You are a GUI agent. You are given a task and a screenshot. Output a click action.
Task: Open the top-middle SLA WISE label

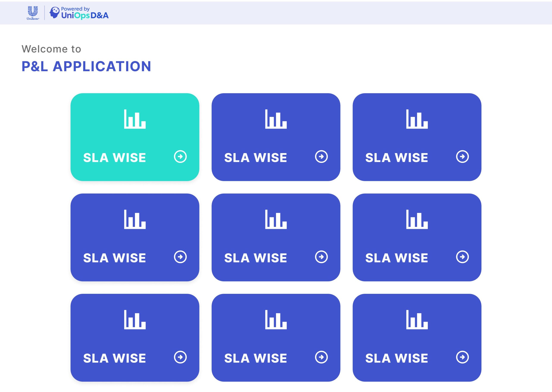256,158
